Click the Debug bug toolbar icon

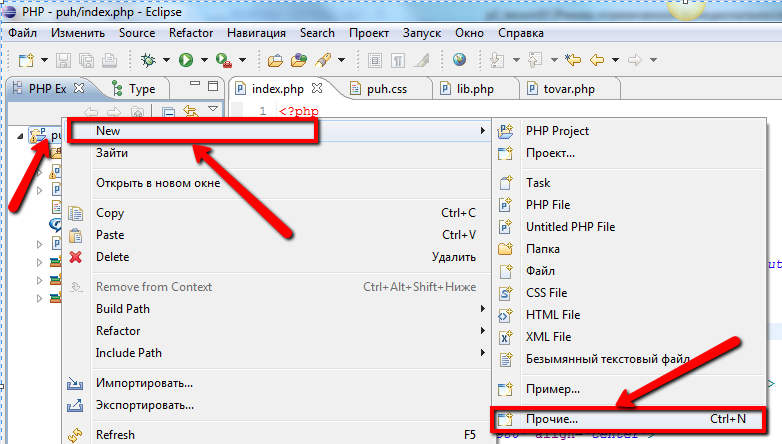[148, 60]
